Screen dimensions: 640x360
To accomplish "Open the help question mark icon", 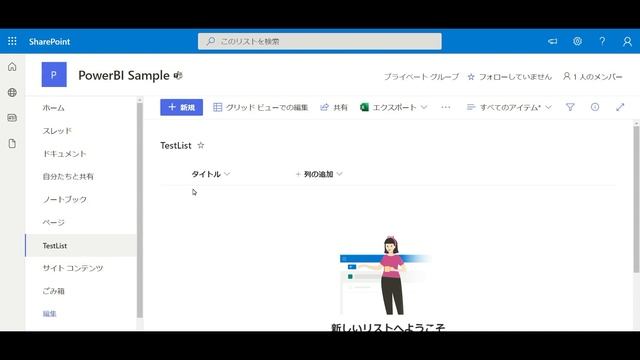I will click(602, 41).
